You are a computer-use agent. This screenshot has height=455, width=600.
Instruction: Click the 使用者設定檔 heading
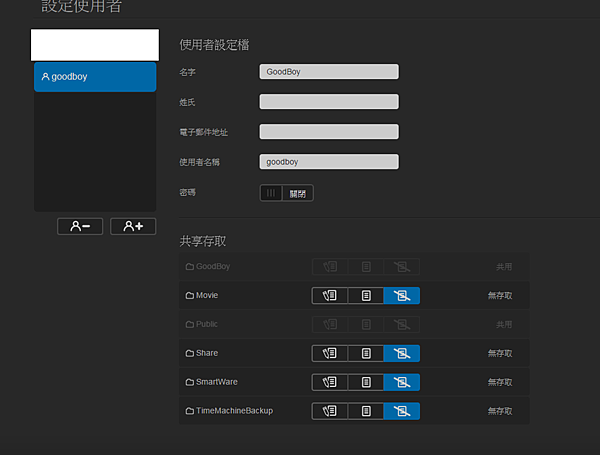coord(214,45)
